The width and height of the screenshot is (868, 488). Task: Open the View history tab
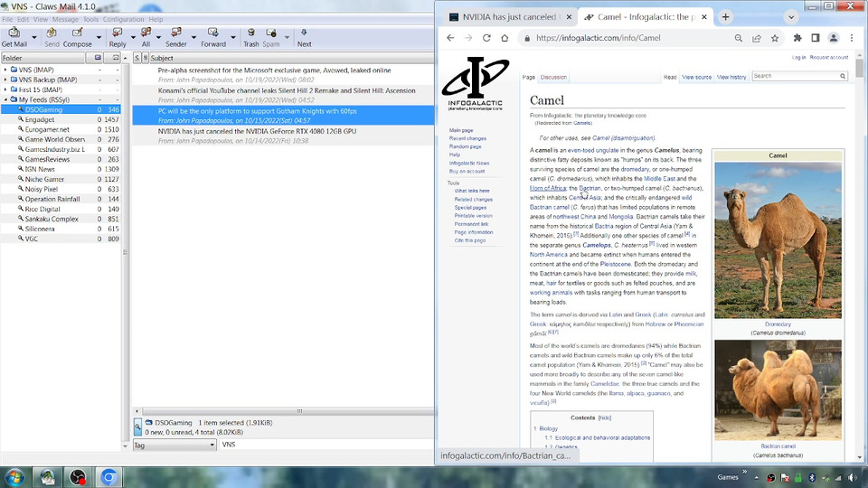[x=731, y=77]
